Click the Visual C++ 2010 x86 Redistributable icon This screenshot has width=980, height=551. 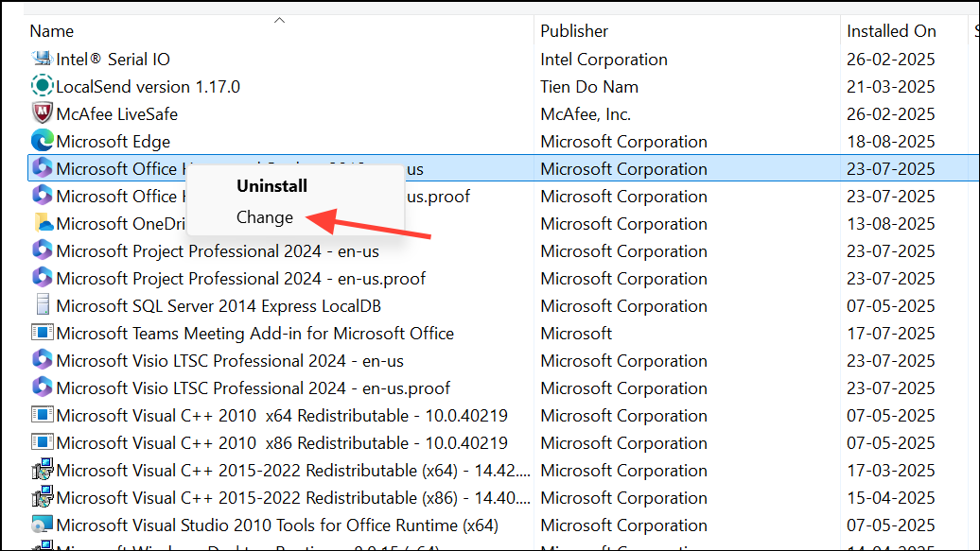click(42, 442)
